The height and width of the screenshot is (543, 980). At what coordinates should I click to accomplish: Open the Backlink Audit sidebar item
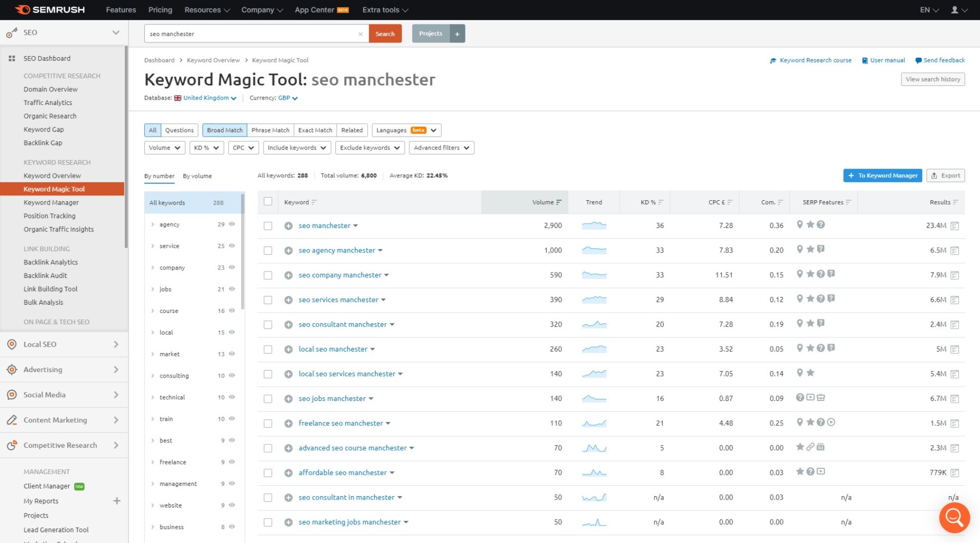45,276
